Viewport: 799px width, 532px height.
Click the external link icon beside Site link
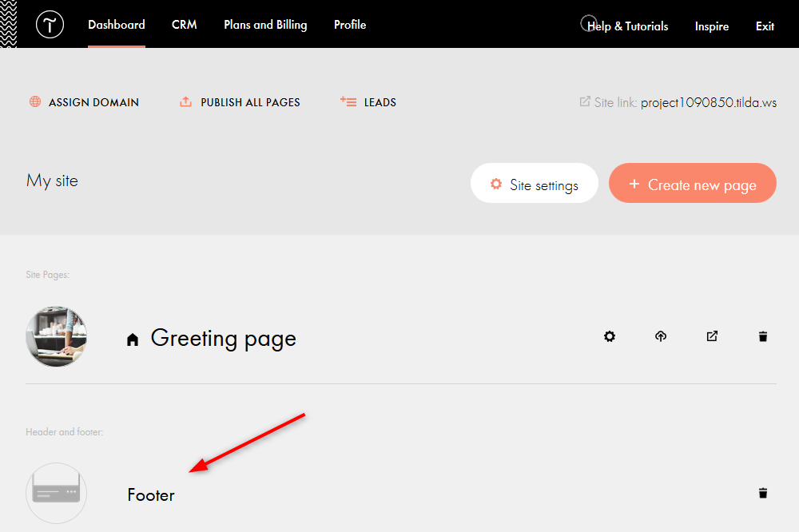[x=585, y=102]
